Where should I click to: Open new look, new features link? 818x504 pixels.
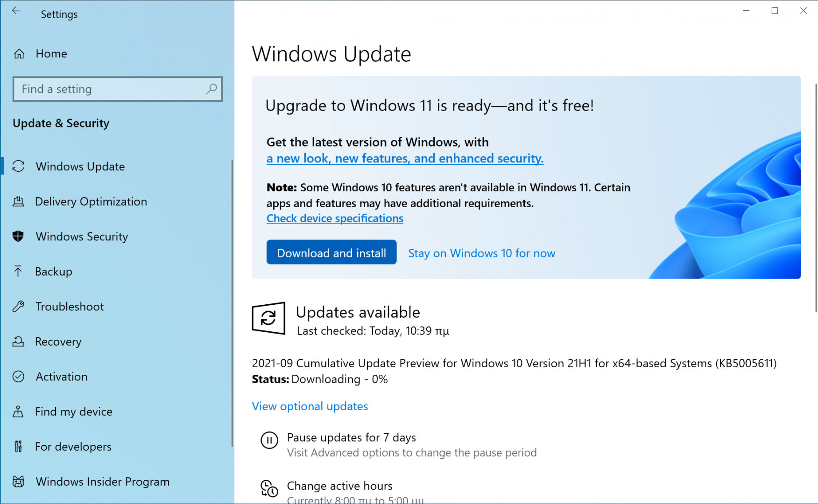click(x=405, y=159)
